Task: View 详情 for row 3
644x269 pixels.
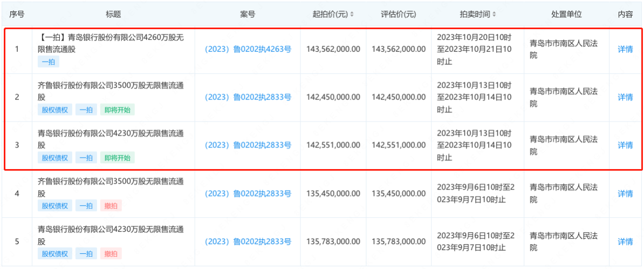Action: pyautogui.click(x=625, y=145)
